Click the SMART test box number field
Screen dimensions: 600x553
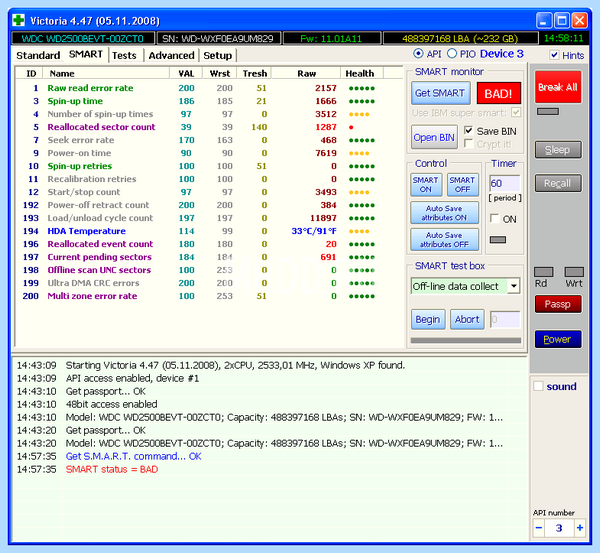click(x=505, y=320)
